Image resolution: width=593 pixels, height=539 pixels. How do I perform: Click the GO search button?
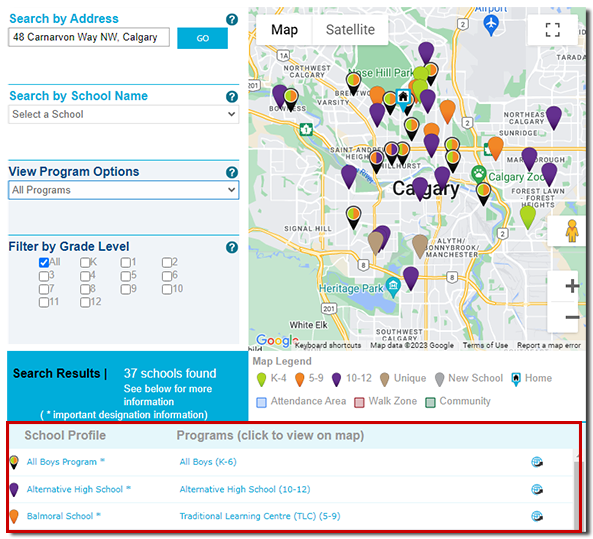coord(203,38)
